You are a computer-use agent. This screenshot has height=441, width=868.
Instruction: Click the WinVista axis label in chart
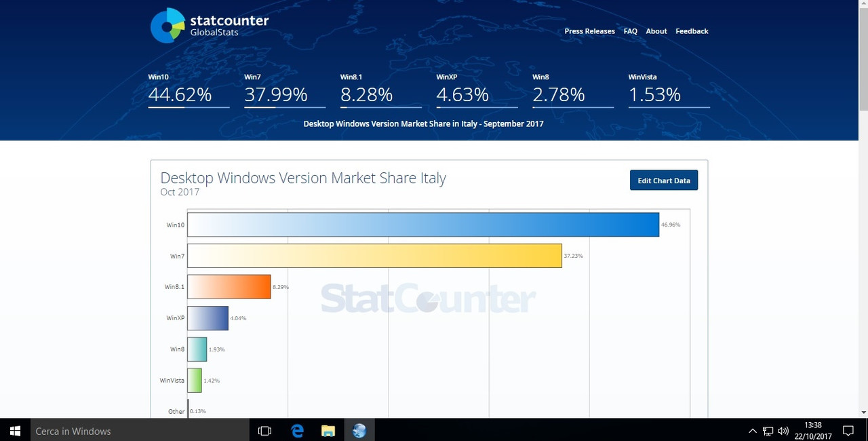click(x=172, y=381)
